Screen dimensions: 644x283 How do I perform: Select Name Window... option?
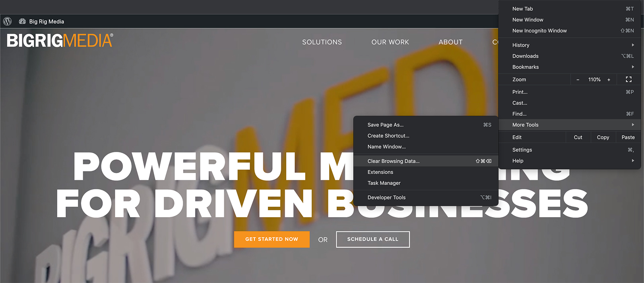click(x=426, y=147)
